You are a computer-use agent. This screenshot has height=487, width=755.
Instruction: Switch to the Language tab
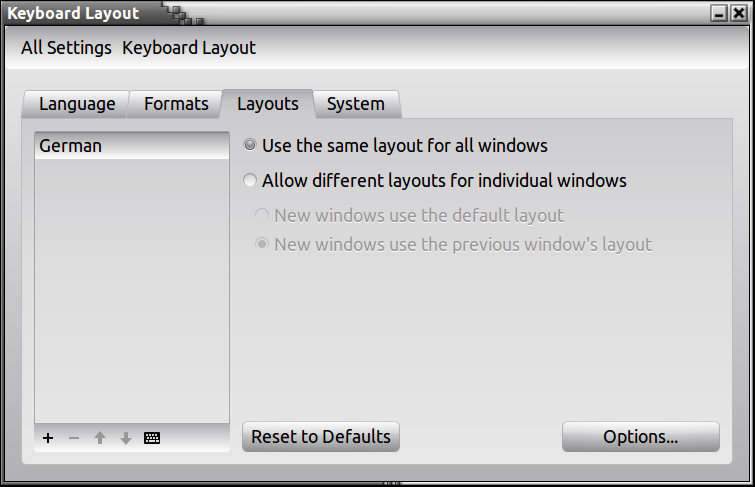click(x=77, y=104)
